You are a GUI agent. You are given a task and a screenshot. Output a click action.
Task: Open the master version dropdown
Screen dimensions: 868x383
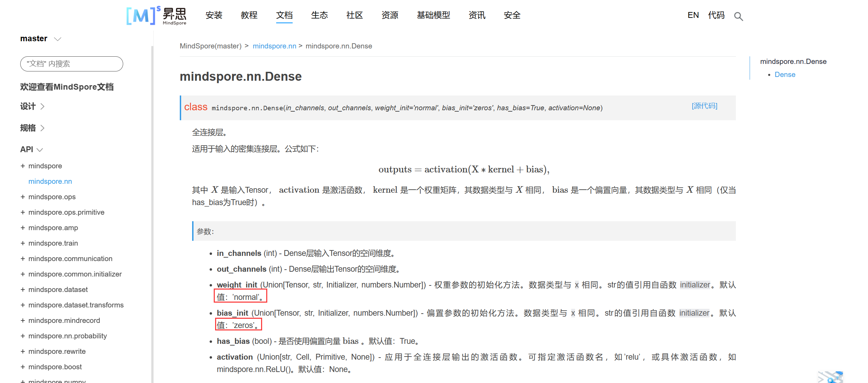point(58,39)
